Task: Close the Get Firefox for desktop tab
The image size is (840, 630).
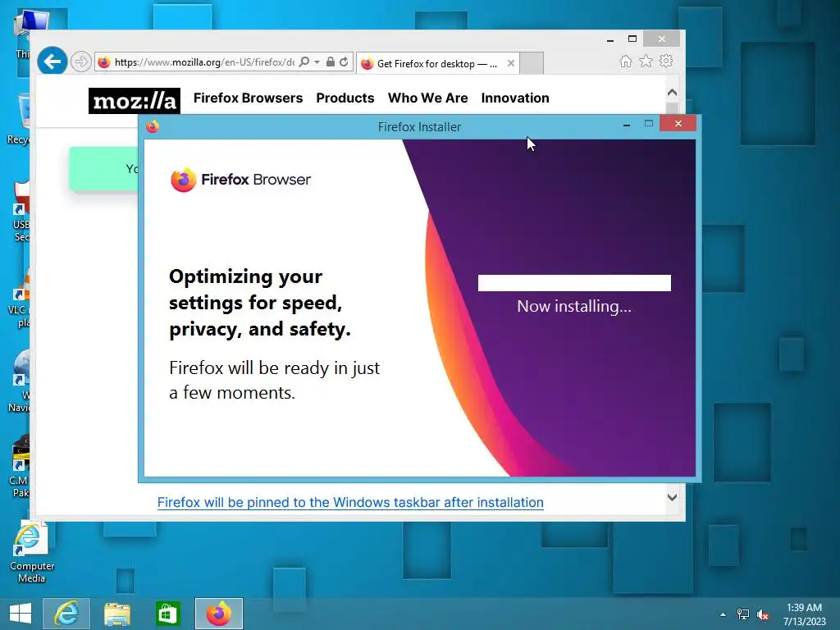Action: (x=510, y=63)
